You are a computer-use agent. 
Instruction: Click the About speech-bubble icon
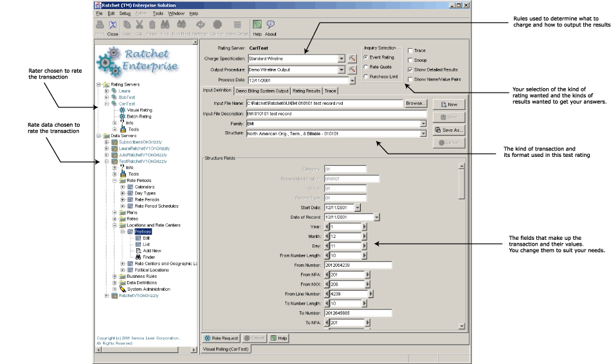coord(270,25)
